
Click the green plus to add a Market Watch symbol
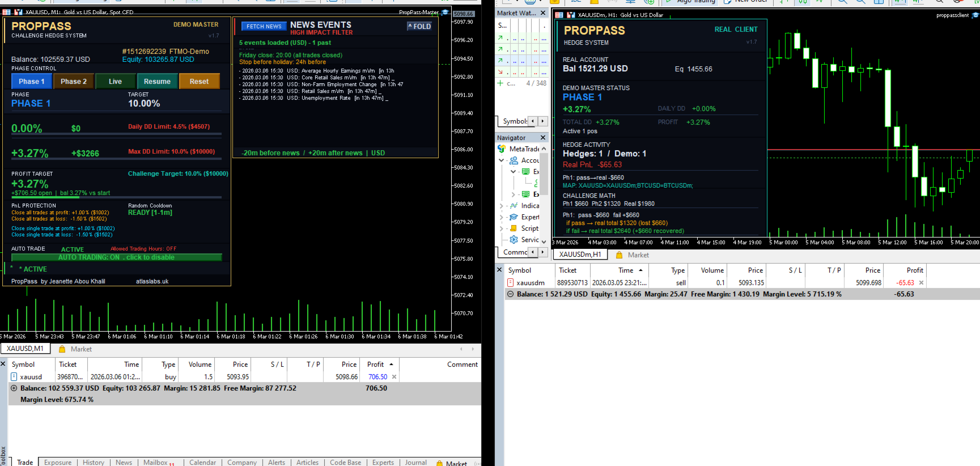click(x=500, y=83)
